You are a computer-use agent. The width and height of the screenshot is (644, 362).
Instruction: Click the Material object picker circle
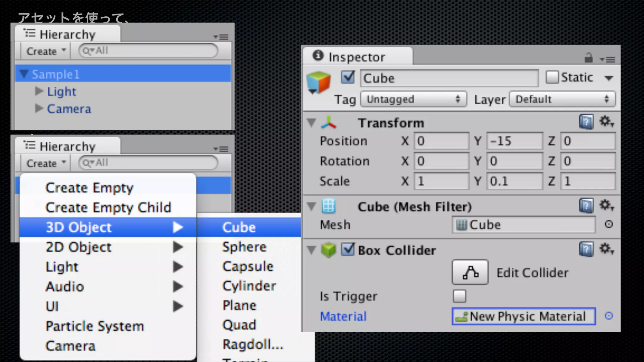pos(609,316)
